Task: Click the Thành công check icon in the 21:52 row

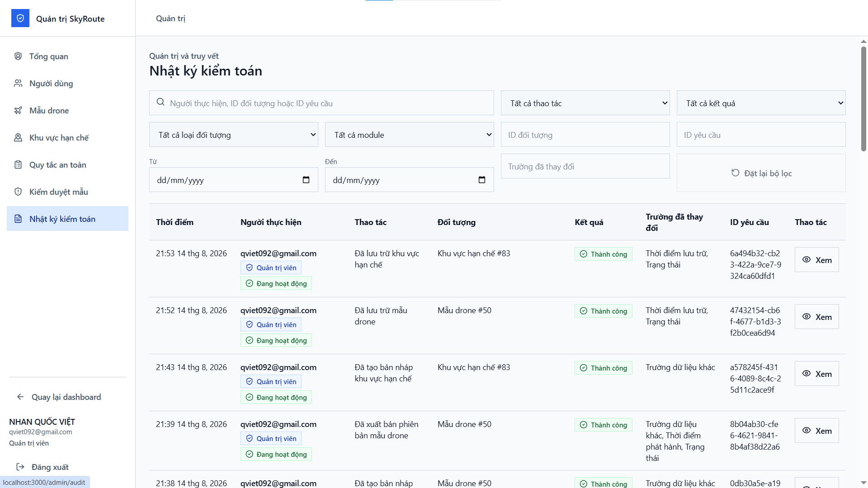Action: (x=584, y=311)
